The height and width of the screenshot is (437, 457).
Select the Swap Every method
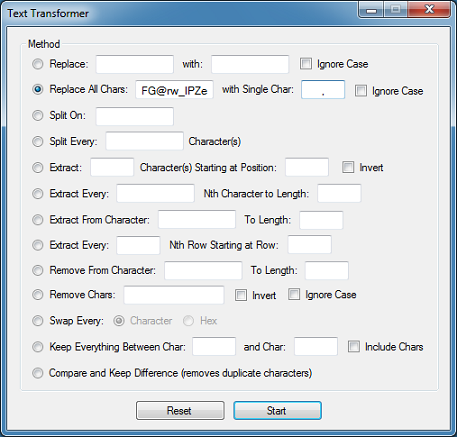point(38,321)
